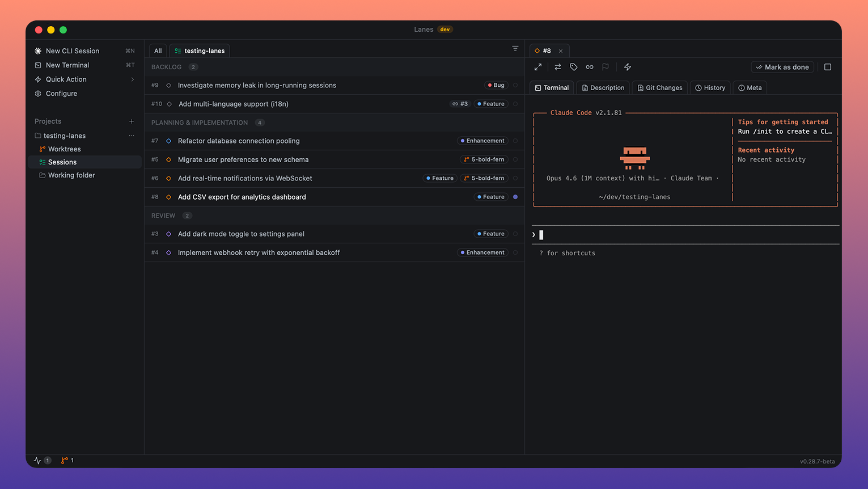Collapse the PLANNING & IMPLEMENTATION section
Screen dimensions: 868x489
coord(335,123)
